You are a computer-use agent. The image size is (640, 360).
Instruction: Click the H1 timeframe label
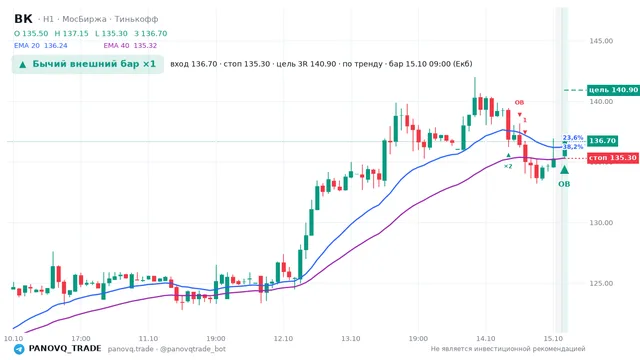[48, 19]
